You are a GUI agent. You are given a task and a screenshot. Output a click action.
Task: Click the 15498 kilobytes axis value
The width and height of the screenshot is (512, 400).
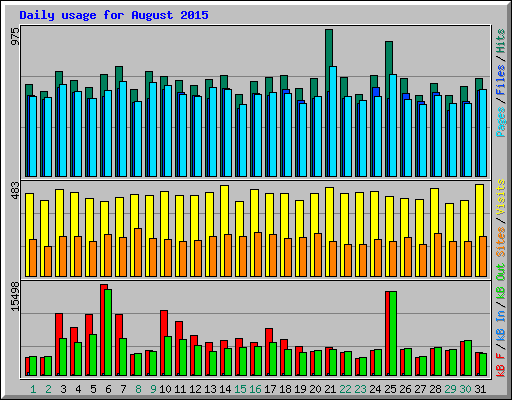[15, 297]
